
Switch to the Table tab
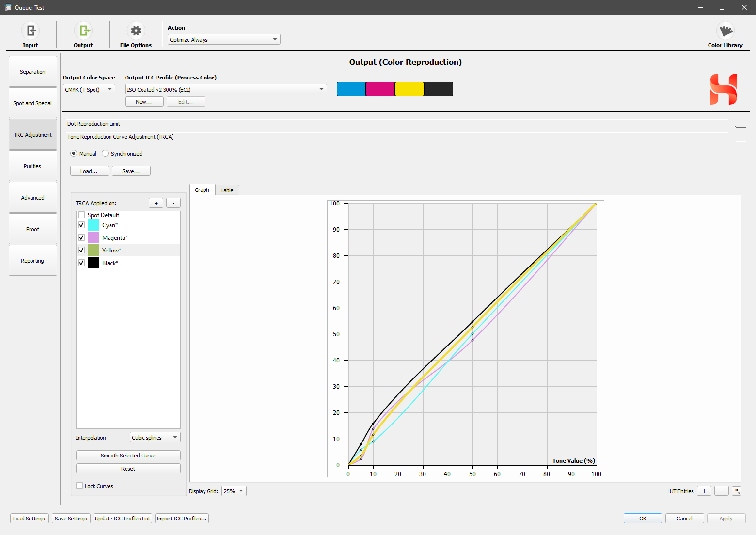tap(227, 190)
